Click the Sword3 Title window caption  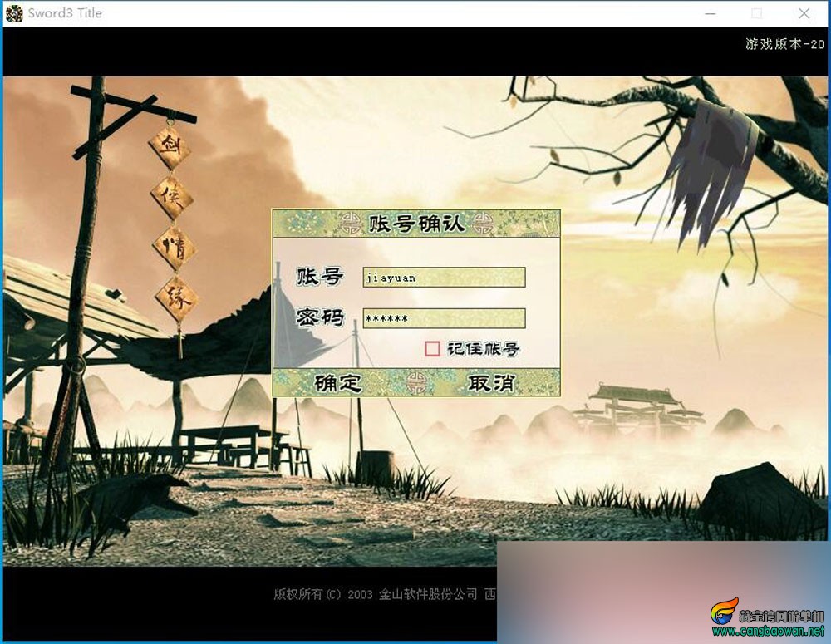click(65, 13)
